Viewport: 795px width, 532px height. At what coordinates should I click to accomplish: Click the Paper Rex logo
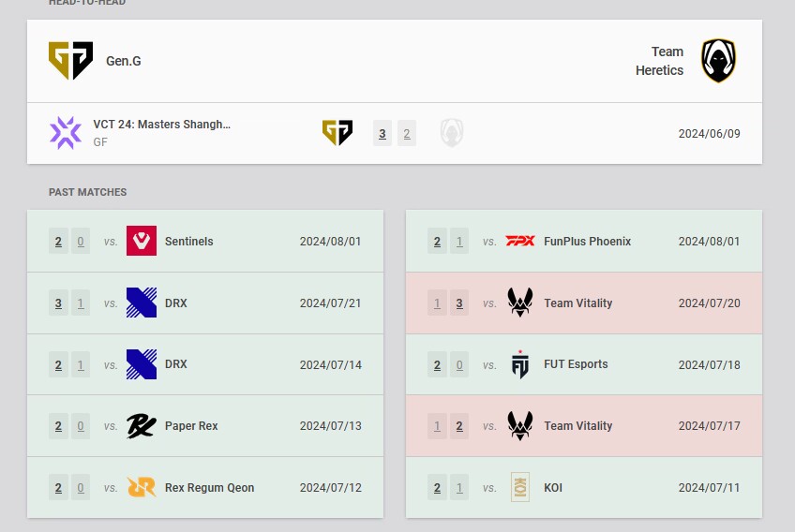pyautogui.click(x=142, y=425)
